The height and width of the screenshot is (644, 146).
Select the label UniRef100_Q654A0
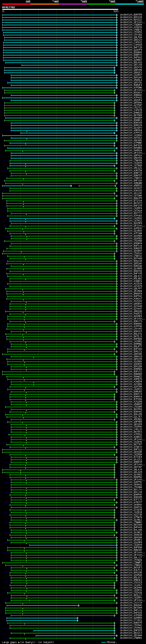[x=131, y=103]
